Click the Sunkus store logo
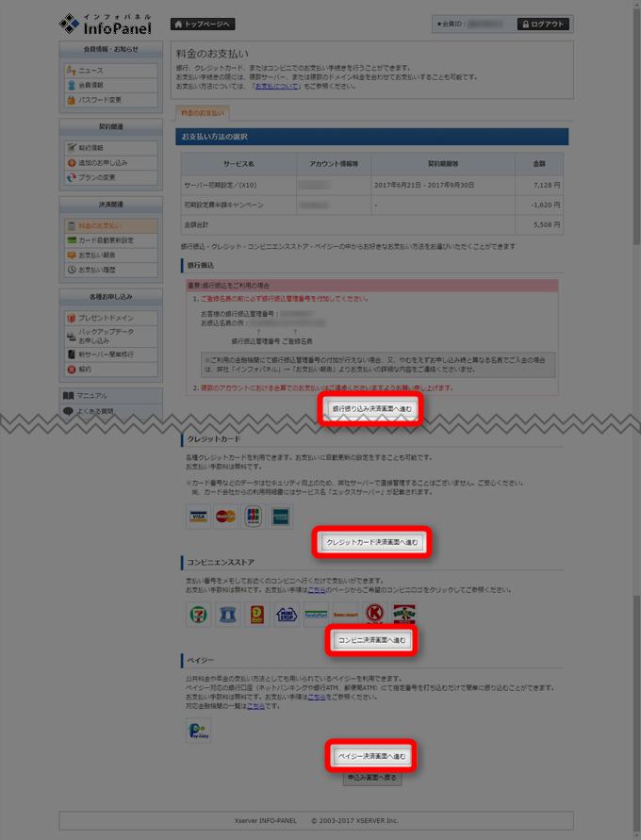 pyautogui.click(x=404, y=615)
